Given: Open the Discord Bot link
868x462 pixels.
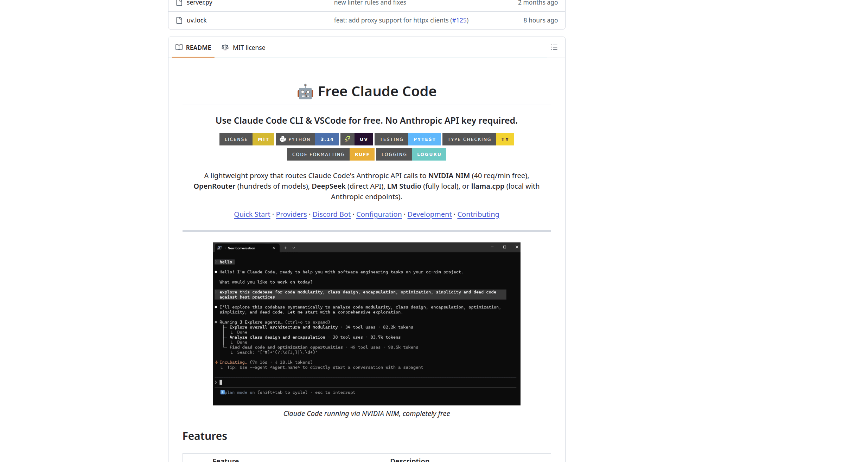Looking at the screenshot, I should 331,214.
